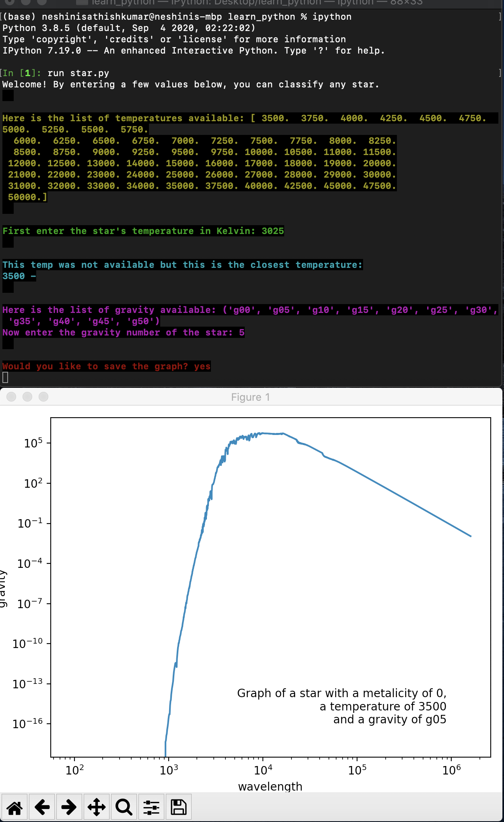
Task: Click 'run star.py' command in terminal
Action: click(78, 73)
